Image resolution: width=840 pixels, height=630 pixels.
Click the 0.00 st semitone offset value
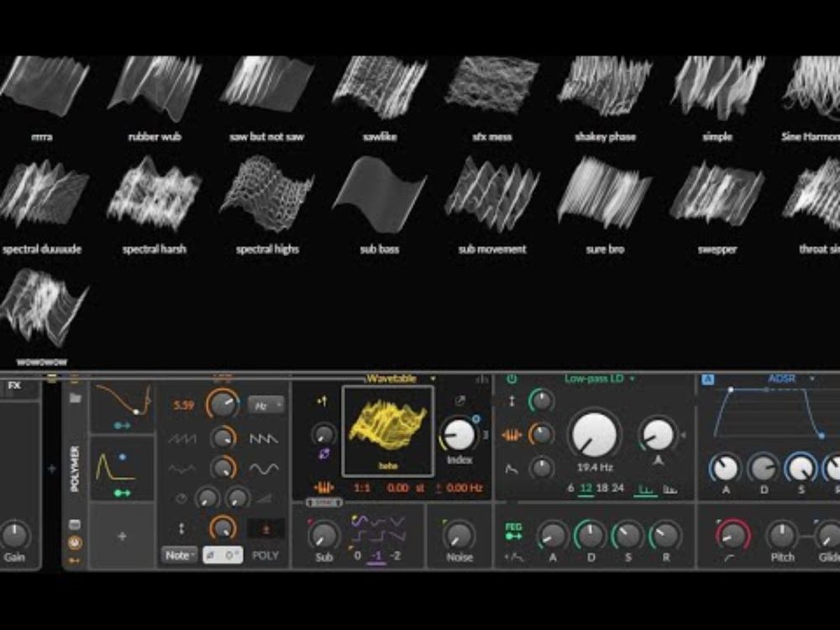click(406, 488)
